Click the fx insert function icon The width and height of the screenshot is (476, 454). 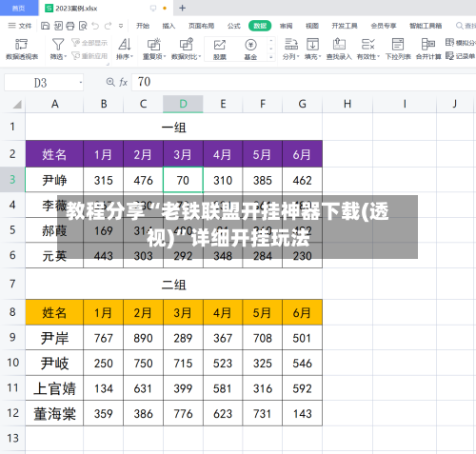tap(123, 83)
